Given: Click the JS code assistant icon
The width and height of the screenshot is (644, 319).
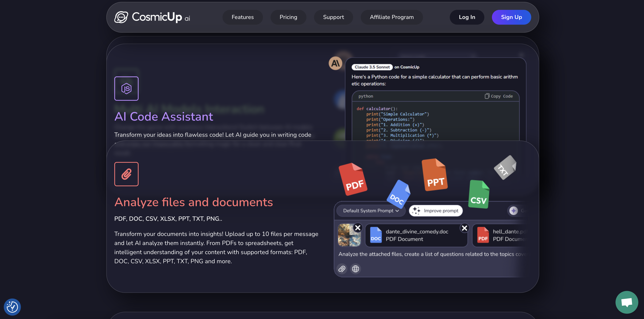Looking at the screenshot, I should (x=126, y=88).
